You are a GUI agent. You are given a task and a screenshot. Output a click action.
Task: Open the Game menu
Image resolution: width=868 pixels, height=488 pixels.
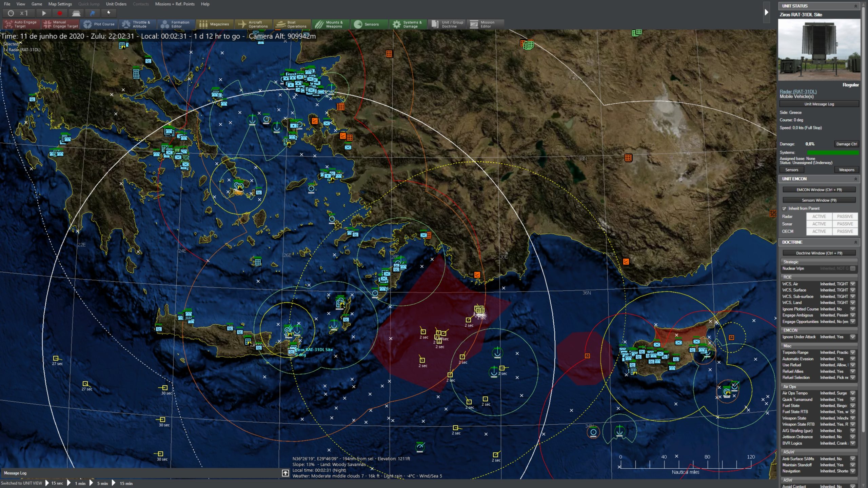tap(37, 4)
